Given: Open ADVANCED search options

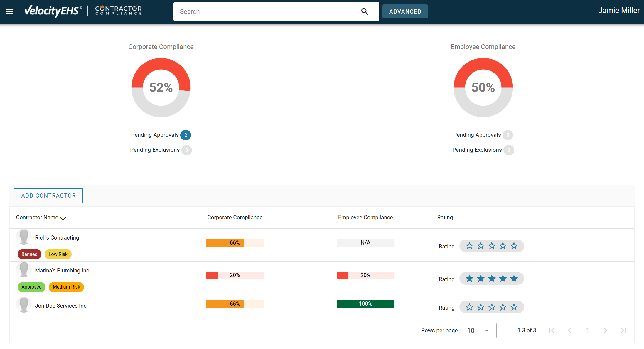Looking at the screenshot, I should click(x=405, y=11).
